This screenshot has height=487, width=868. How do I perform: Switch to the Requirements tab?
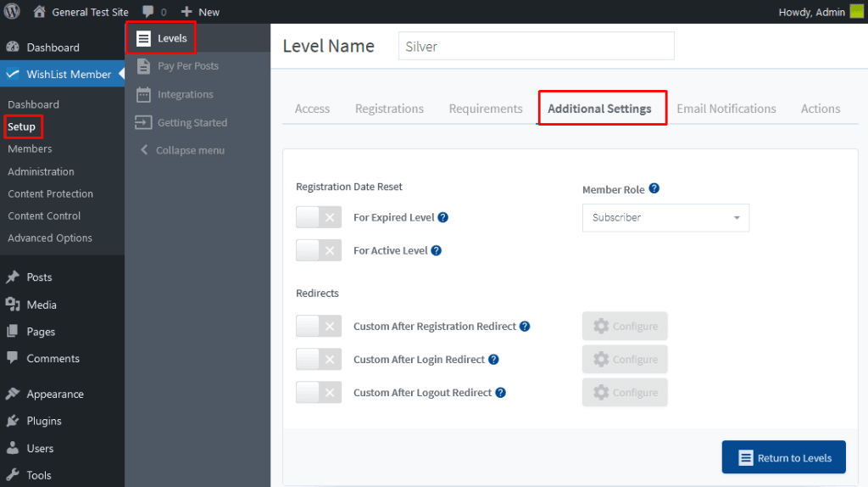click(x=486, y=109)
